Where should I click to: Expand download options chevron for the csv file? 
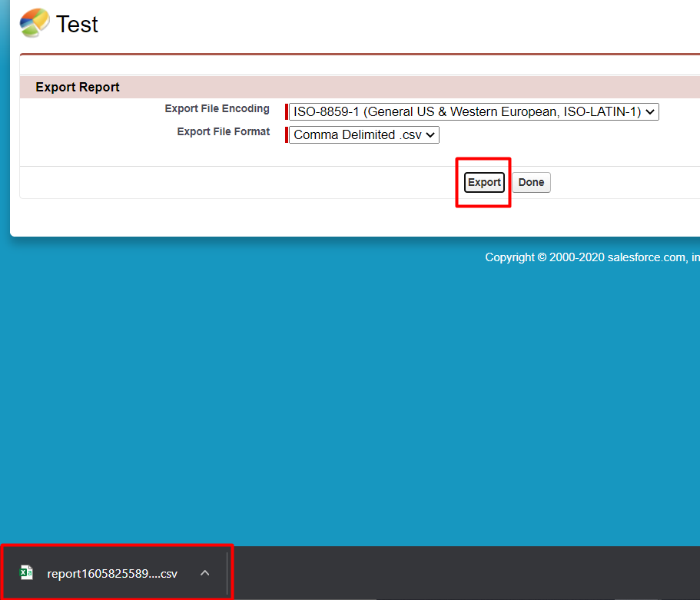pyautogui.click(x=205, y=573)
